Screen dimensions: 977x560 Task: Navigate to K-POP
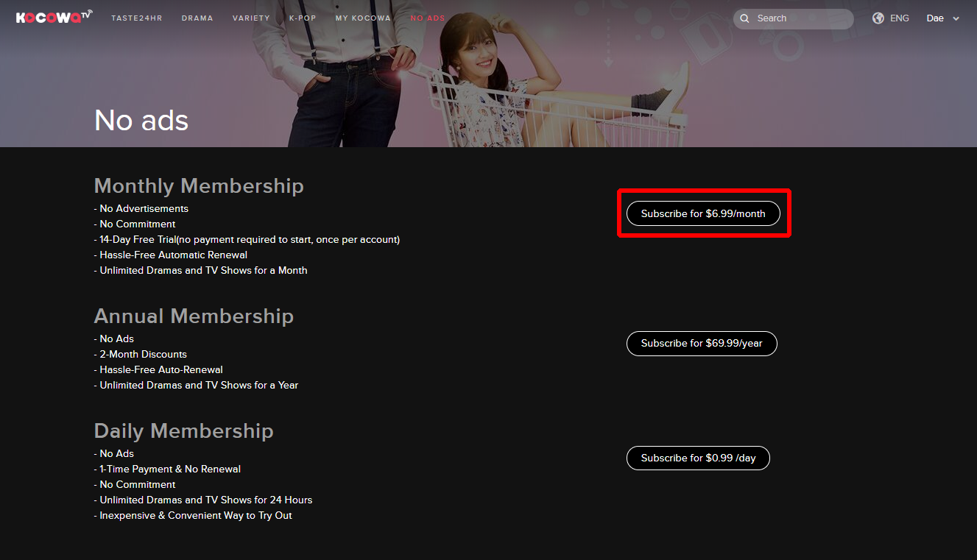[x=303, y=18]
